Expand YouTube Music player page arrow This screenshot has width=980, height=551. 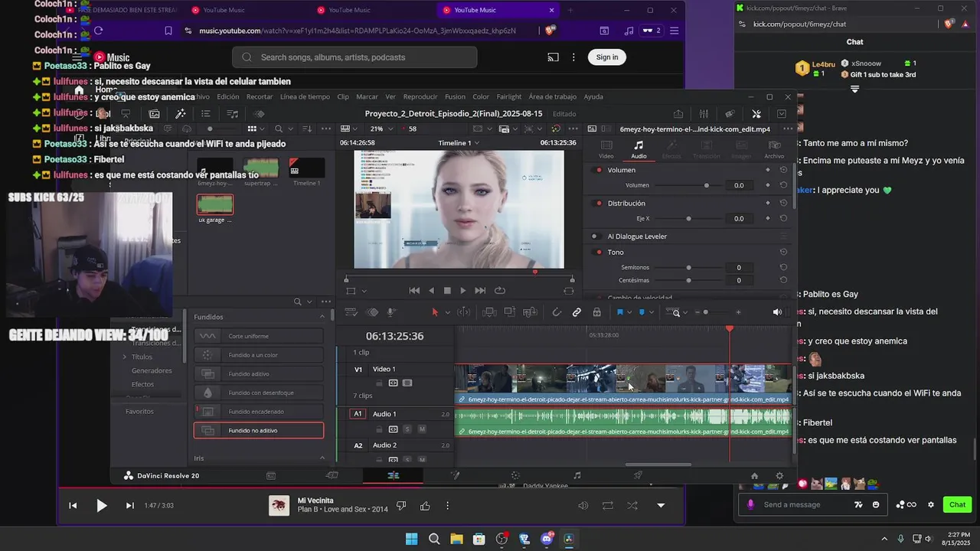coord(661,506)
